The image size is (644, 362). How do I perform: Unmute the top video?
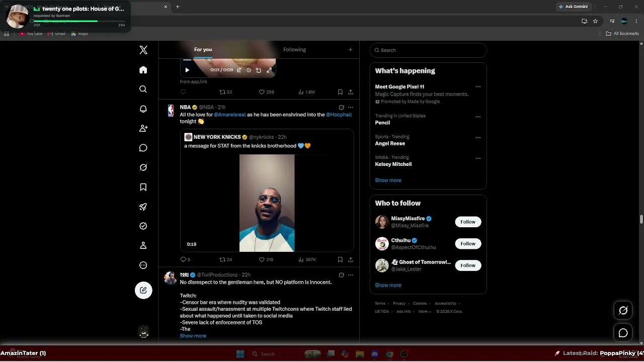[239, 70]
